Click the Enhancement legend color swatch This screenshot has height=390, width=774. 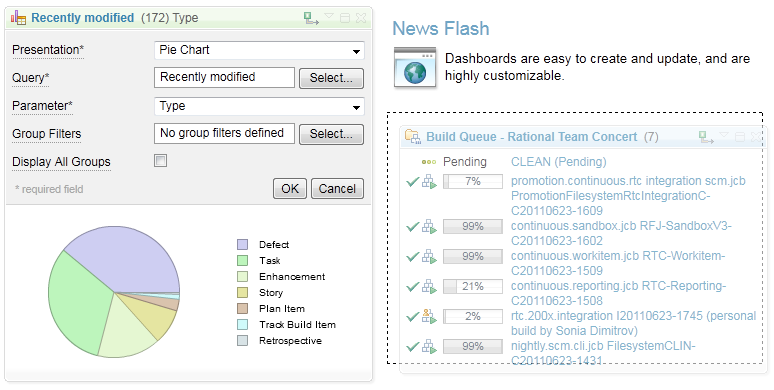pos(242,276)
